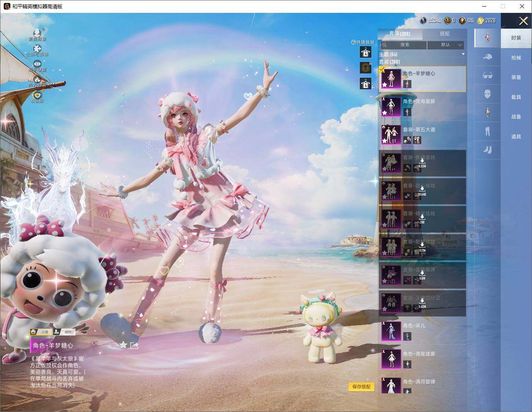This screenshot has width=532, height=412.
Task: Toggle the star on 角色-荧海星豚 thumbnail
Action: click(385, 113)
